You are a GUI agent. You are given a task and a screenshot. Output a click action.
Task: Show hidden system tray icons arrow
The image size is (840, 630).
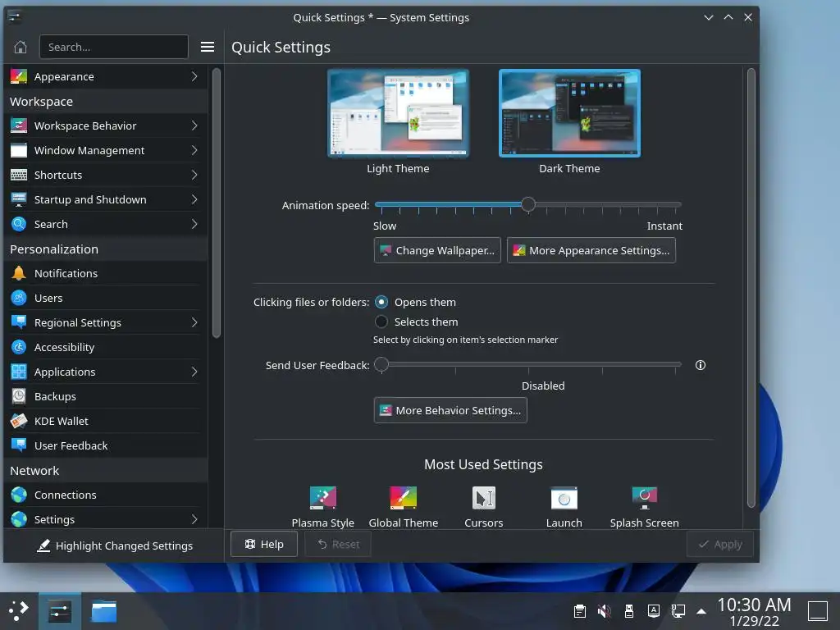(701, 611)
